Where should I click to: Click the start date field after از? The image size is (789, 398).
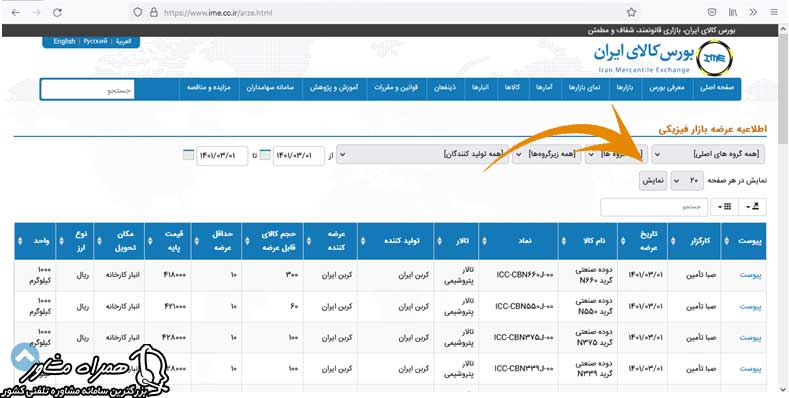point(298,155)
